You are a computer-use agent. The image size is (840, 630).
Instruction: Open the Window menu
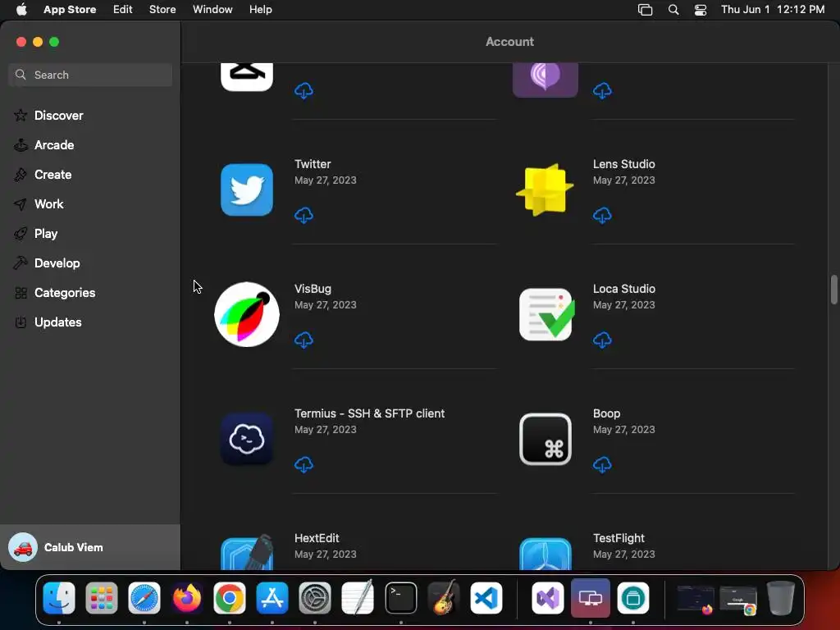(x=212, y=10)
